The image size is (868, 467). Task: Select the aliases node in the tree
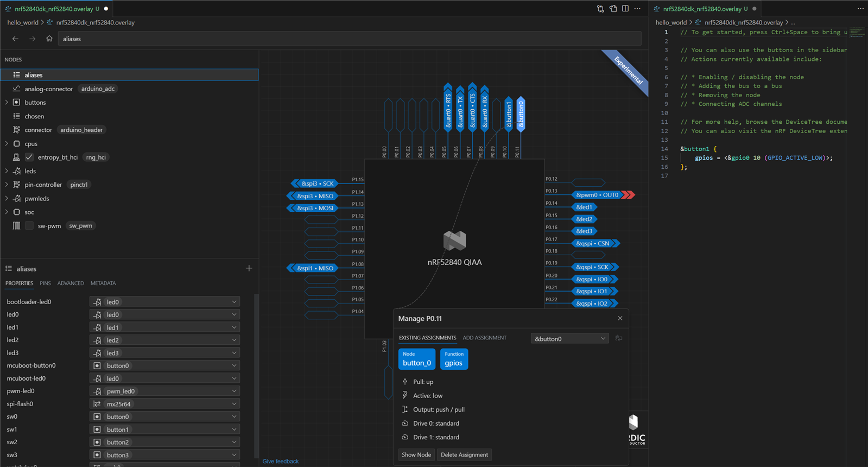(x=129, y=75)
